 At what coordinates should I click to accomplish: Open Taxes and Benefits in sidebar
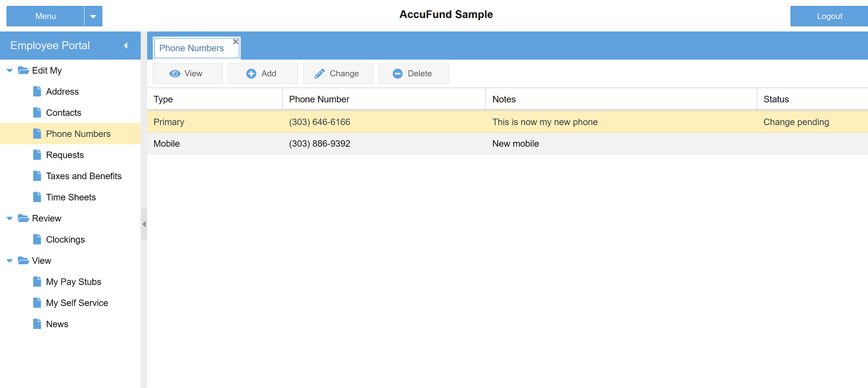click(x=83, y=176)
